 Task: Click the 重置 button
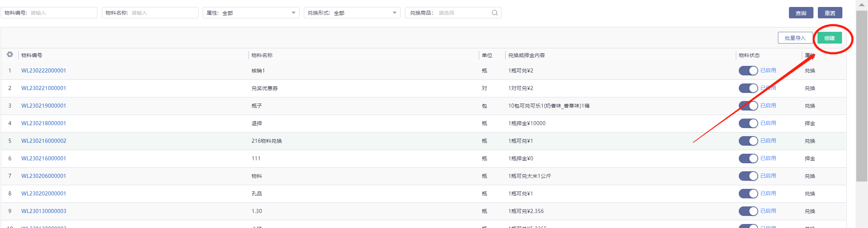830,13
